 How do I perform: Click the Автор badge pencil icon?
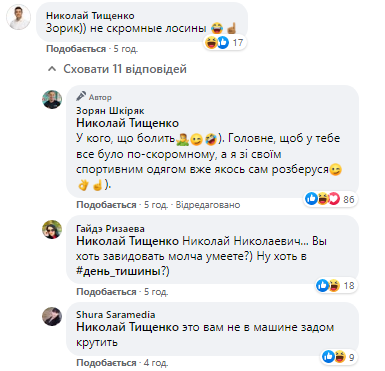tap(81, 96)
